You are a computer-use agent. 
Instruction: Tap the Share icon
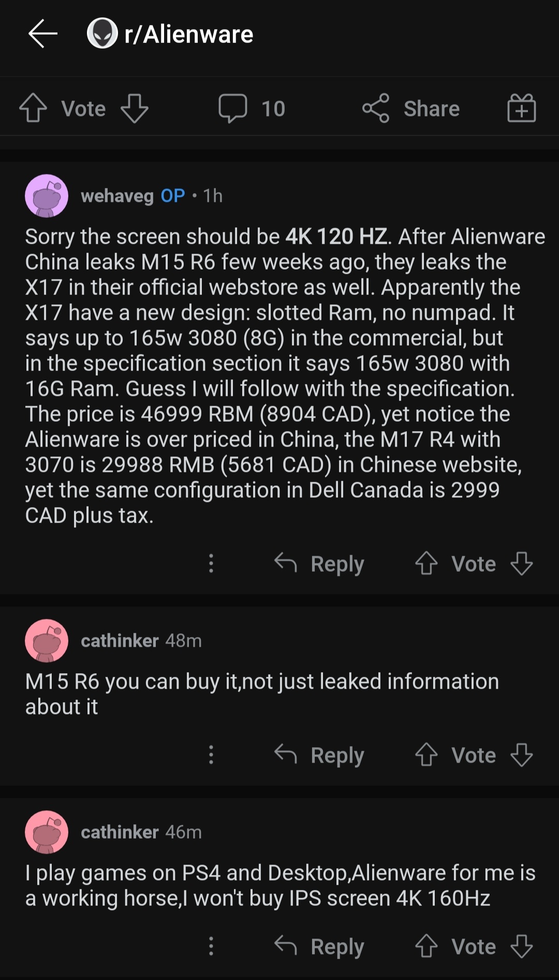[376, 108]
